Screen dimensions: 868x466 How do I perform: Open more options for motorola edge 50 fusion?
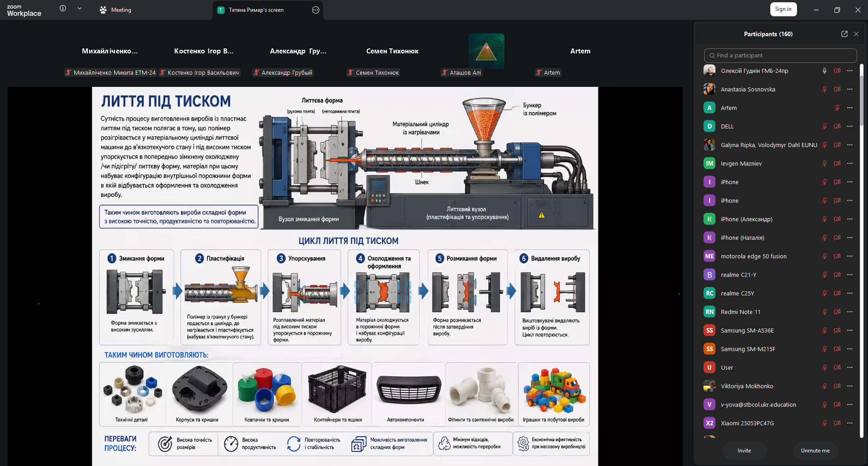pyautogui.click(x=850, y=256)
